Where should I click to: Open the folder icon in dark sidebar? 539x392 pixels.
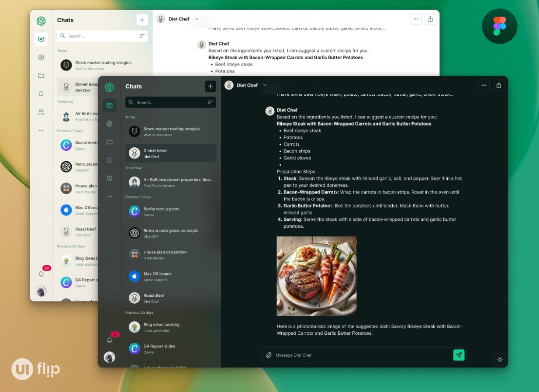109,142
